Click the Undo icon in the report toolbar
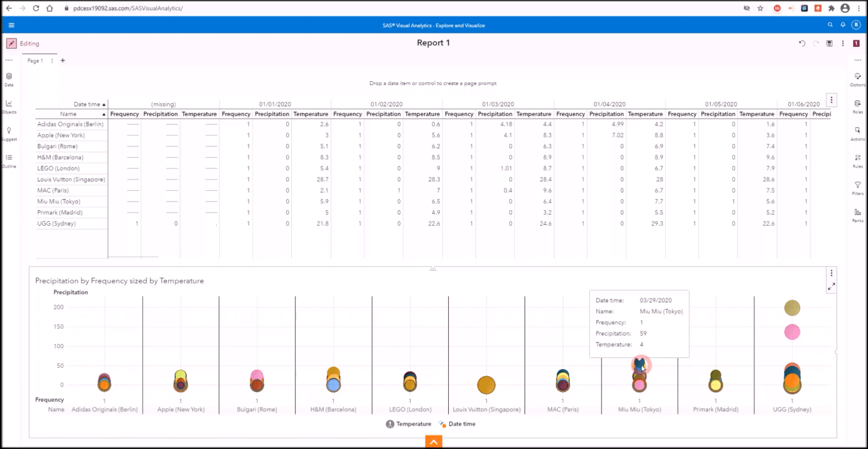 tap(802, 43)
